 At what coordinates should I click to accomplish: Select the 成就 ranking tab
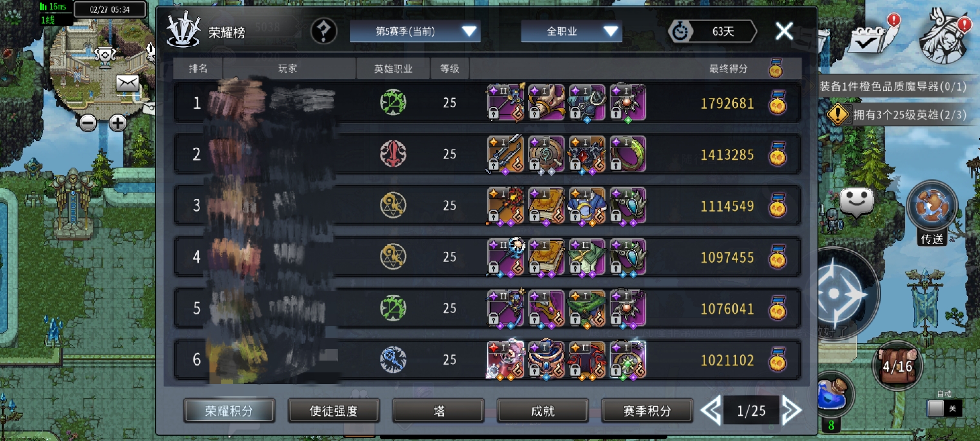click(x=543, y=411)
